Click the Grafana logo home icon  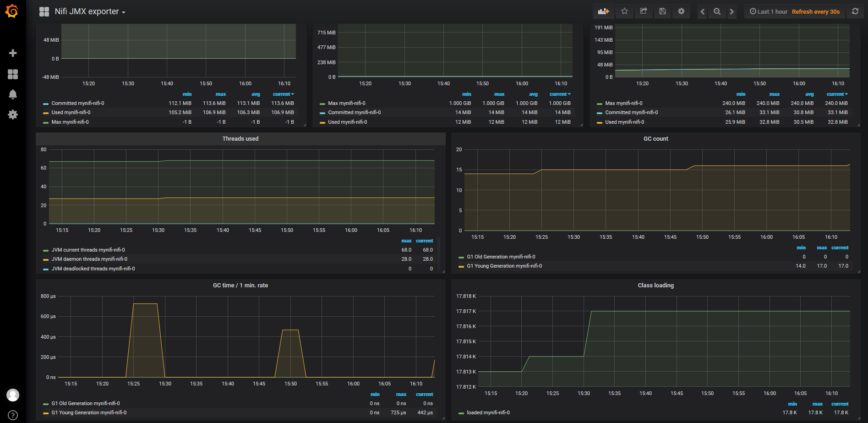[x=12, y=11]
